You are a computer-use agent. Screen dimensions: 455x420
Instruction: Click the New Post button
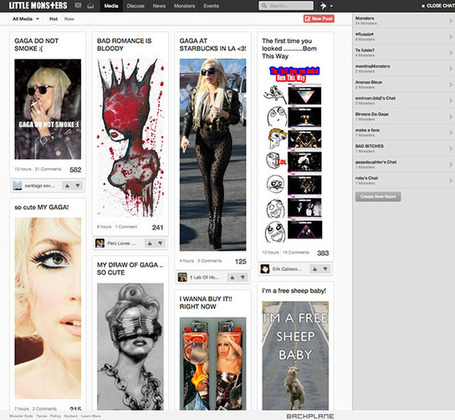(x=319, y=19)
